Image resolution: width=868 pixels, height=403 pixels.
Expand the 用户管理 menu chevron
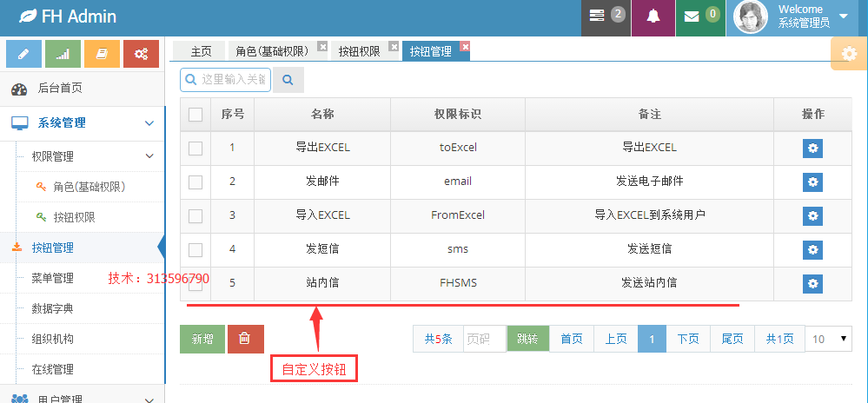(149, 400)
